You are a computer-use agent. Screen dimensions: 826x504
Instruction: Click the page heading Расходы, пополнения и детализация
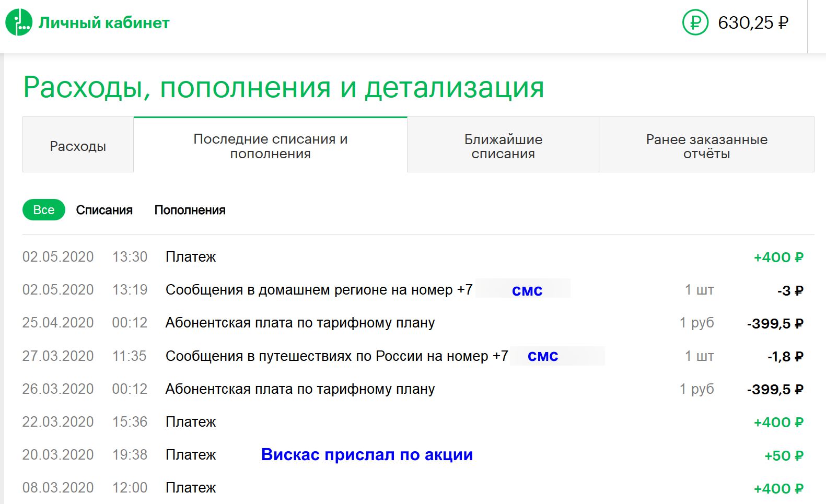(x=284, y=87)
